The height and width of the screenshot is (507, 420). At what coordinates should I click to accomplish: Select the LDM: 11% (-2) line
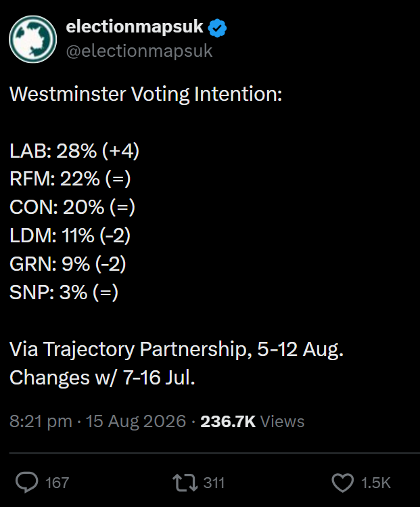click(x=70, y=236)
